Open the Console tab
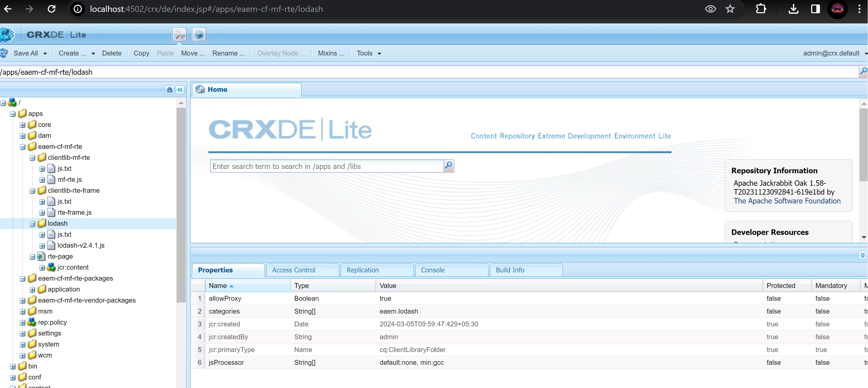Image resolution: width=868 pixels, height=388 pixels. pos(433,270)
